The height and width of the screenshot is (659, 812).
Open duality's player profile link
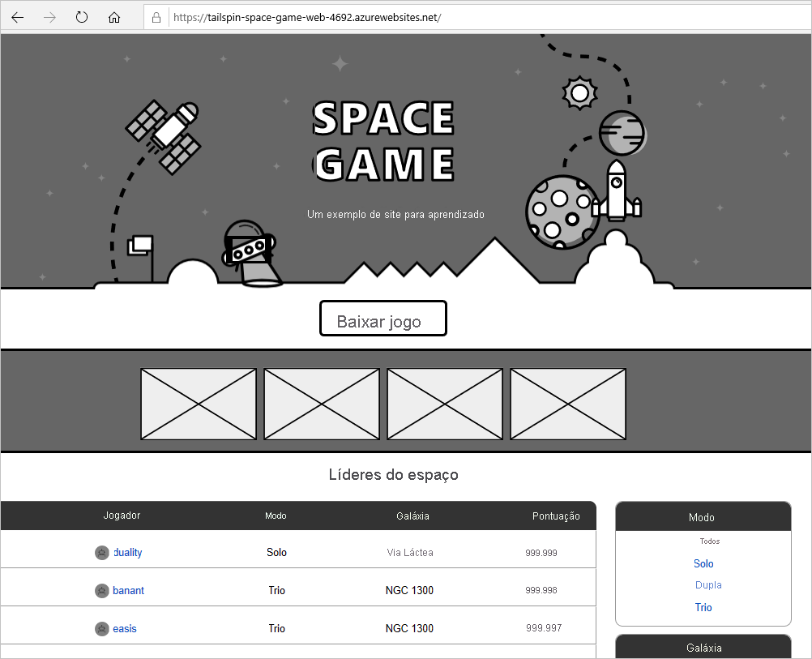[x=128, y=552]
